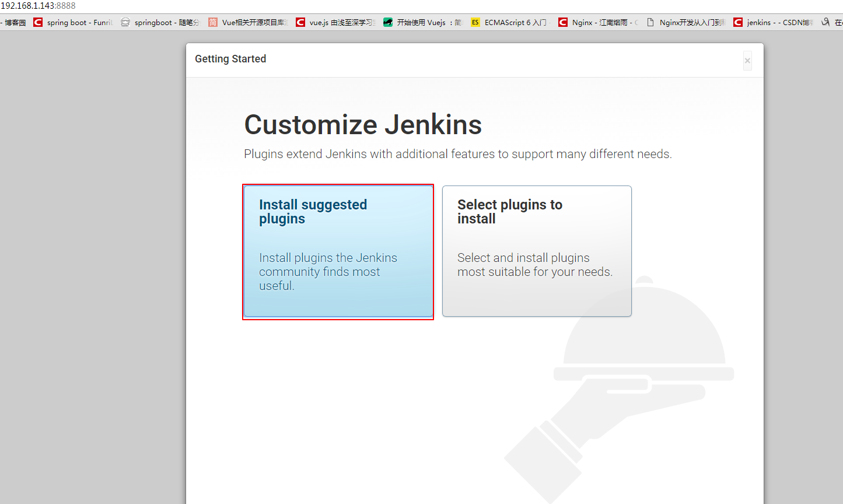The image size is (843, 504).
Task: Click the red C icon of jenkins bookmark
Action: coord(738,22)
